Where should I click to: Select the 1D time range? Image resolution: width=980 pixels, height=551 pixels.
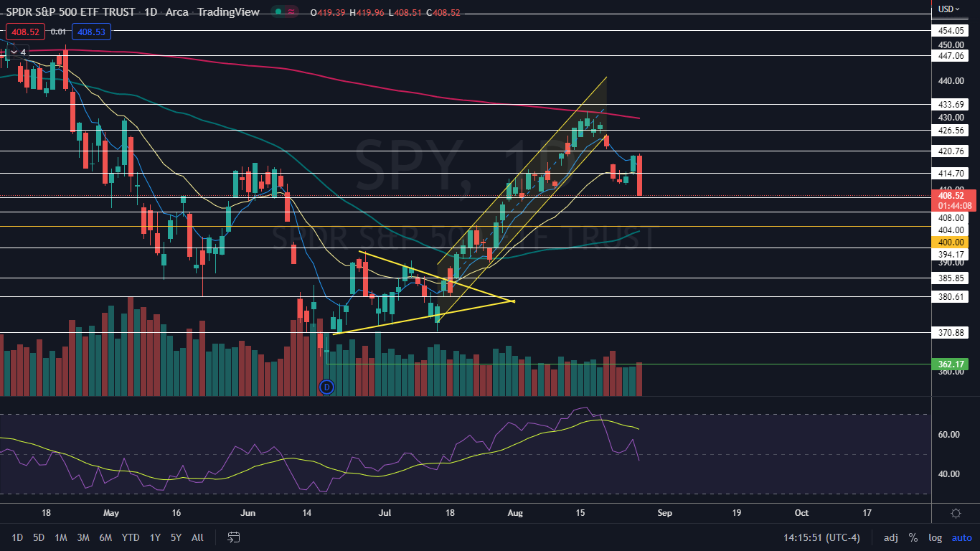click(17, 537)
